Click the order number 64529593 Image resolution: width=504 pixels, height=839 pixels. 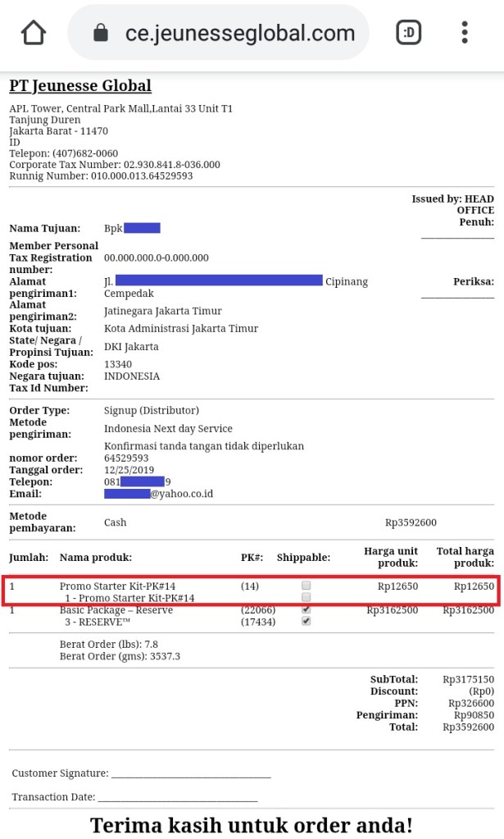click(x=126, y=458)
